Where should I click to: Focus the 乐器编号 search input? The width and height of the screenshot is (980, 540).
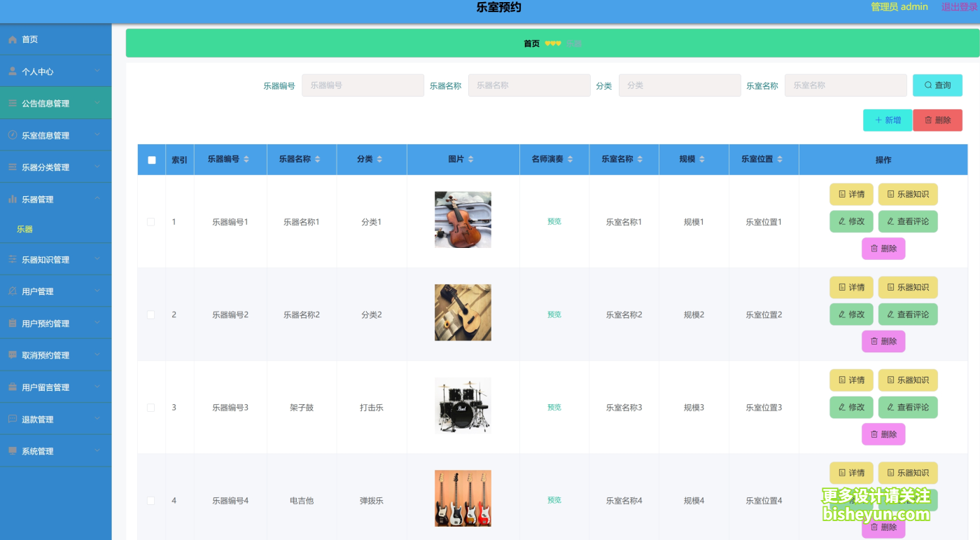363,85
